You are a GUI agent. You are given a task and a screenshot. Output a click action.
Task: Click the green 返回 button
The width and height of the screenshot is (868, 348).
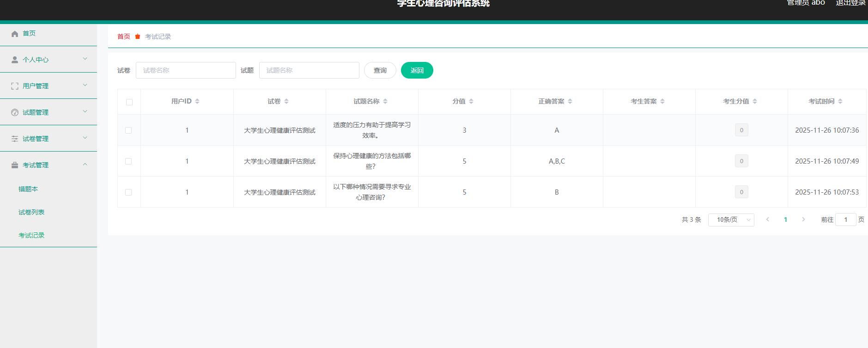[x=417, y=70]
